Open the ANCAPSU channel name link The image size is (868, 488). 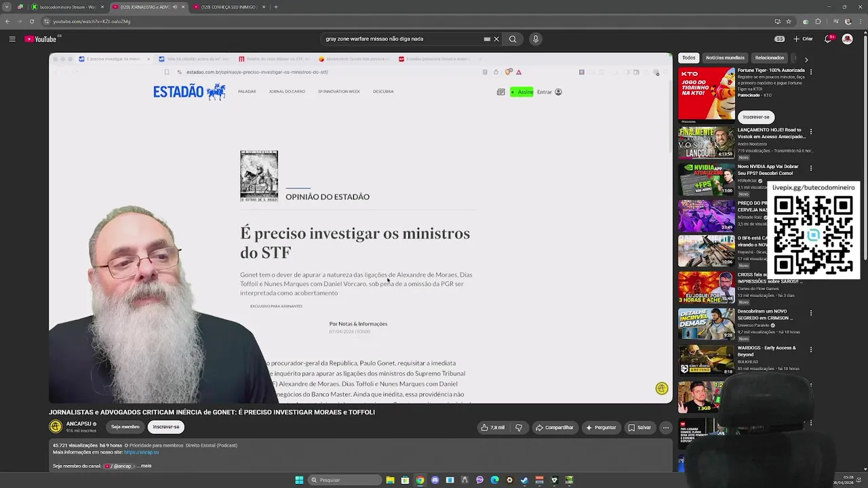click(79, 424)
